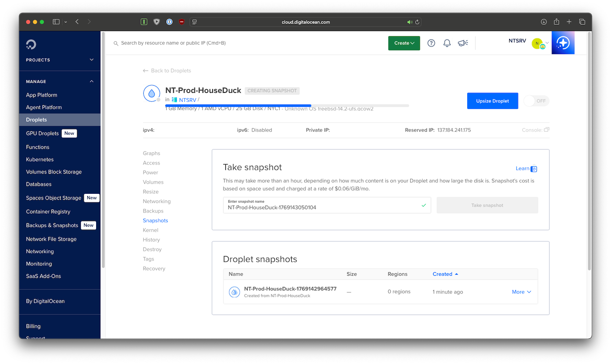
Task: Open the Create dropdown button
Action: click(x=404, y=43)
